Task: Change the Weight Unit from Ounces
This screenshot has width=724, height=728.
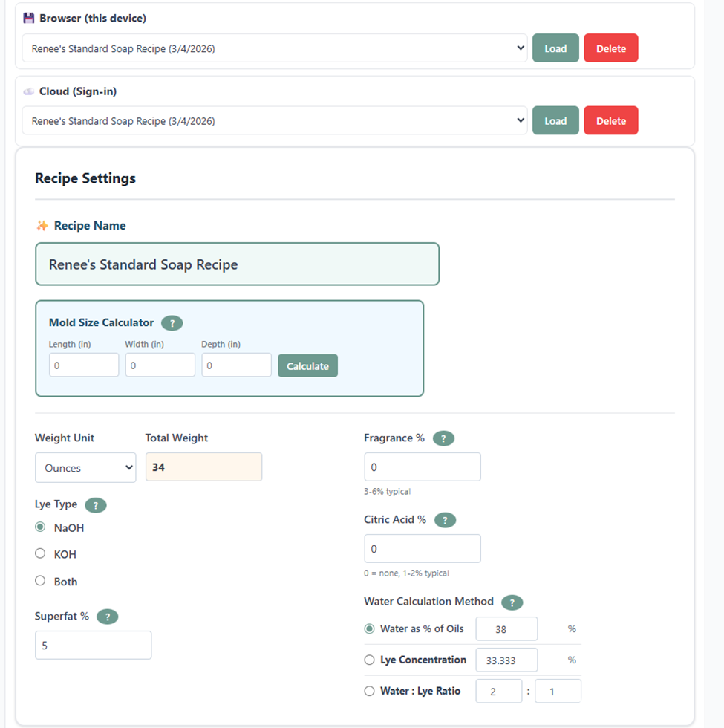Action: point(85,467)
